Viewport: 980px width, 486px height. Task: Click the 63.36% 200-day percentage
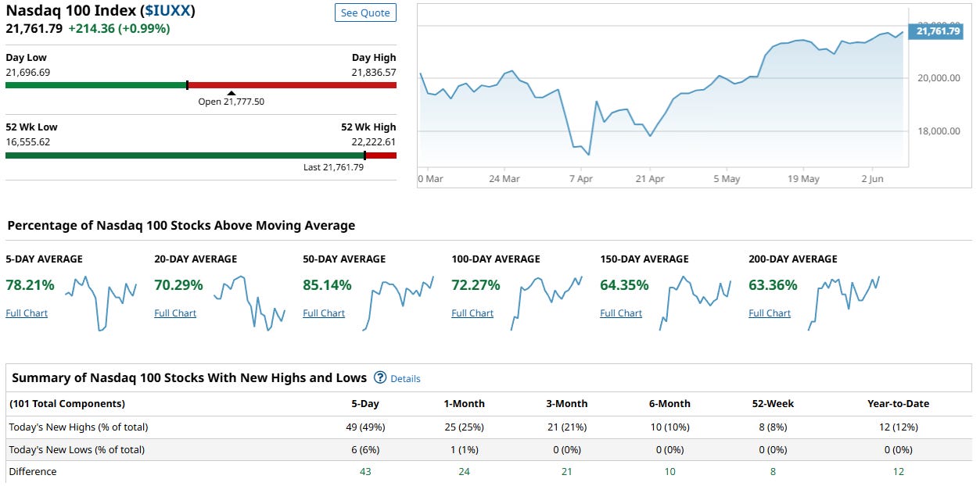click(773, 285)
